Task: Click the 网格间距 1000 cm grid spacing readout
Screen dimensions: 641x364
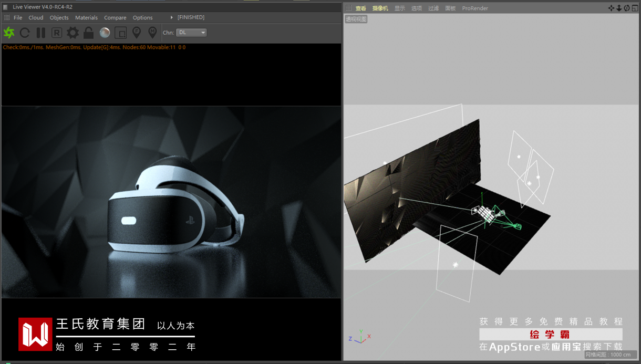Action: [x=610, y=355]
